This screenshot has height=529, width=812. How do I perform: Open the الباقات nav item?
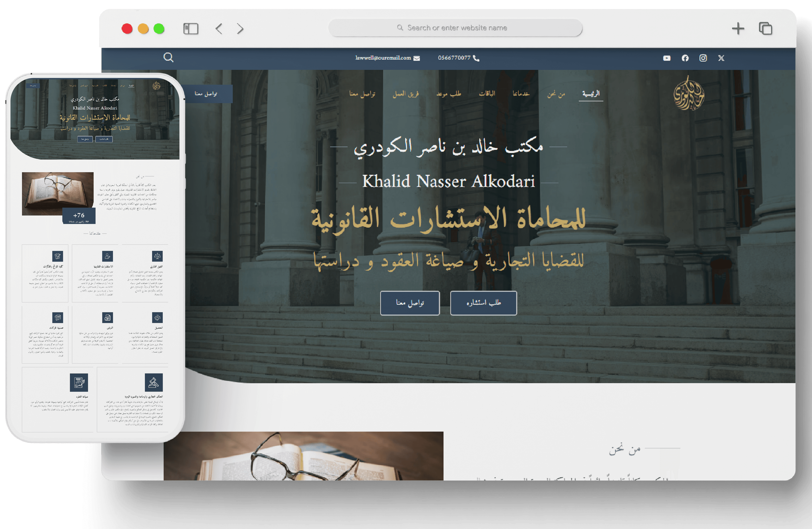coord(487,93)
